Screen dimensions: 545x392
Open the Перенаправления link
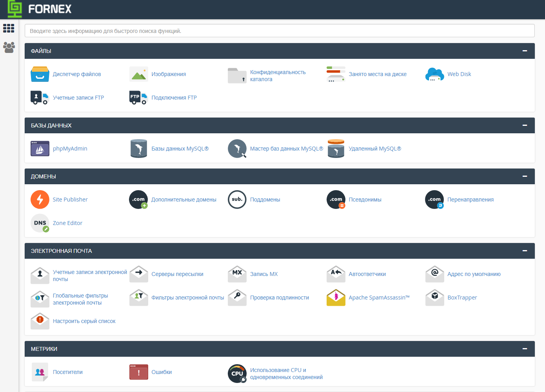point(470,200)
